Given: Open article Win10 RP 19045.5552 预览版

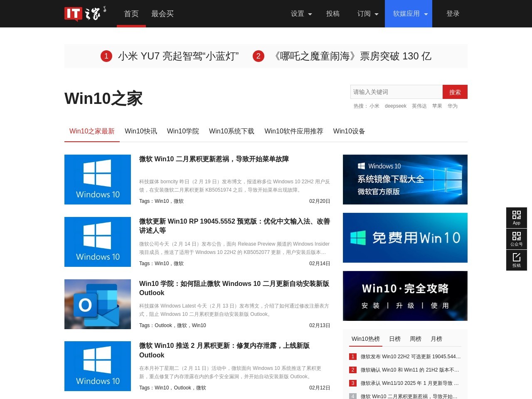Looking at the screenshot, I should coord(234,226).
